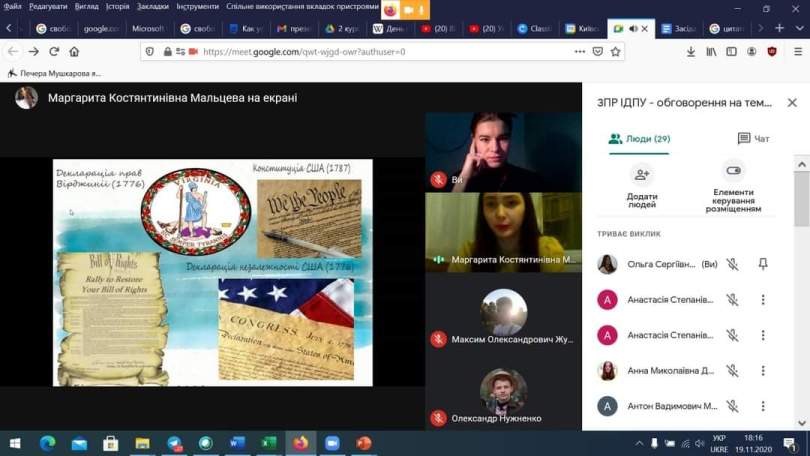Reload the Google Meet page
This screenshot has height=456, width=810.
click(54, 52)
